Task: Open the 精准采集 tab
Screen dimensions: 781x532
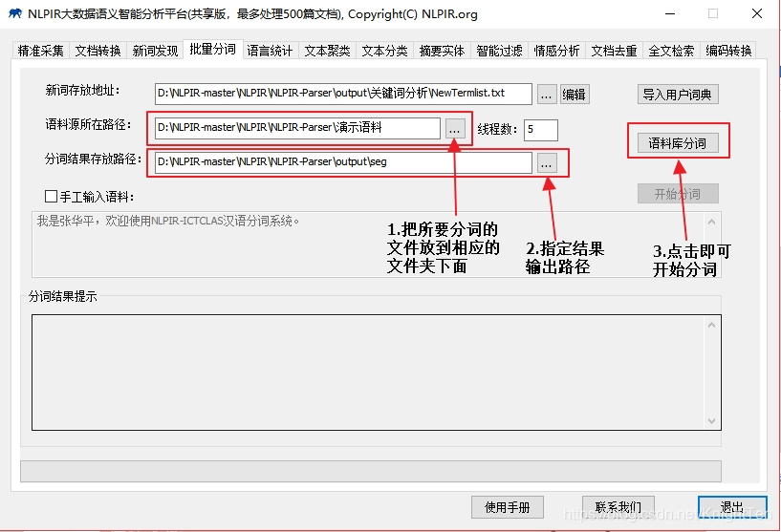Action: pos(41,51)
